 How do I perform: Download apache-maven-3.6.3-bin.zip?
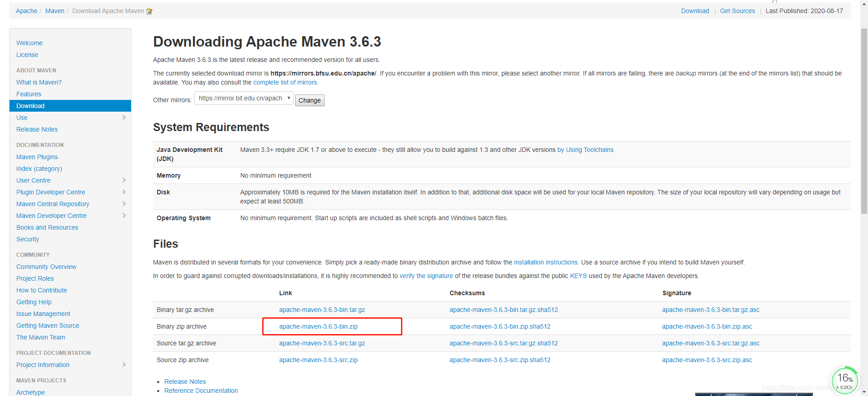(x=318, y=326)
